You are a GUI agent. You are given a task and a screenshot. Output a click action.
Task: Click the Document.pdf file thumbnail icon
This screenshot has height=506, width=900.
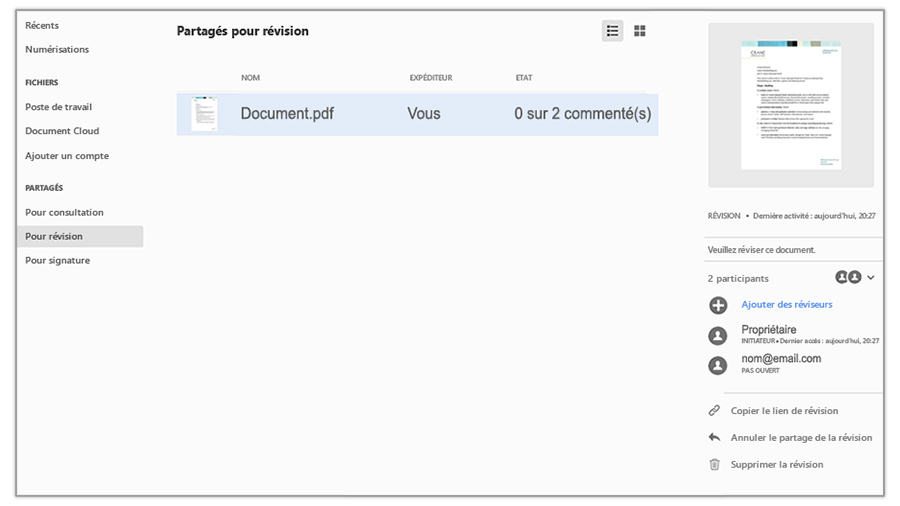click(x=204, y=114)
